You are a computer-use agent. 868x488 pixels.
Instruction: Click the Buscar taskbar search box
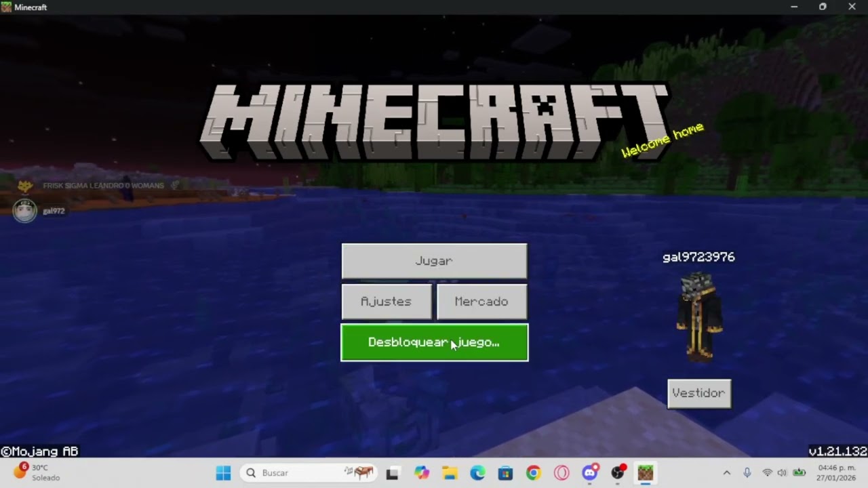click(x=309, y=473)
